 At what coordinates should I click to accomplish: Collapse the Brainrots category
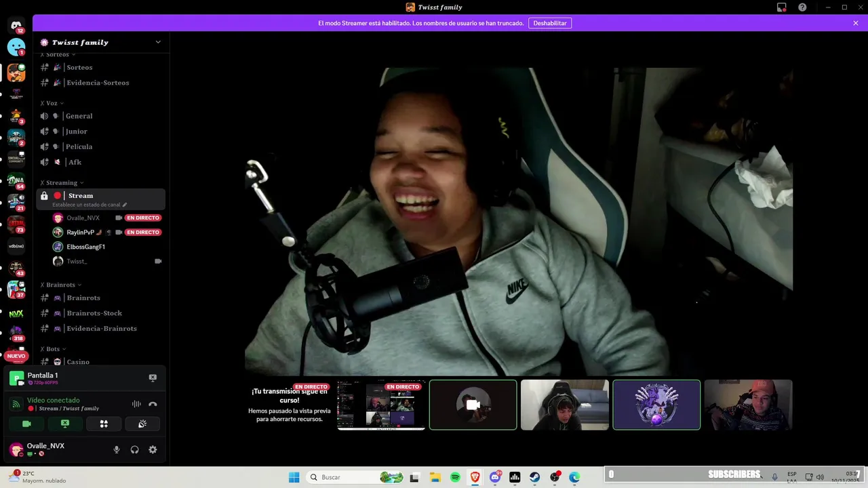pyautogui.click(x=60, y=285)
